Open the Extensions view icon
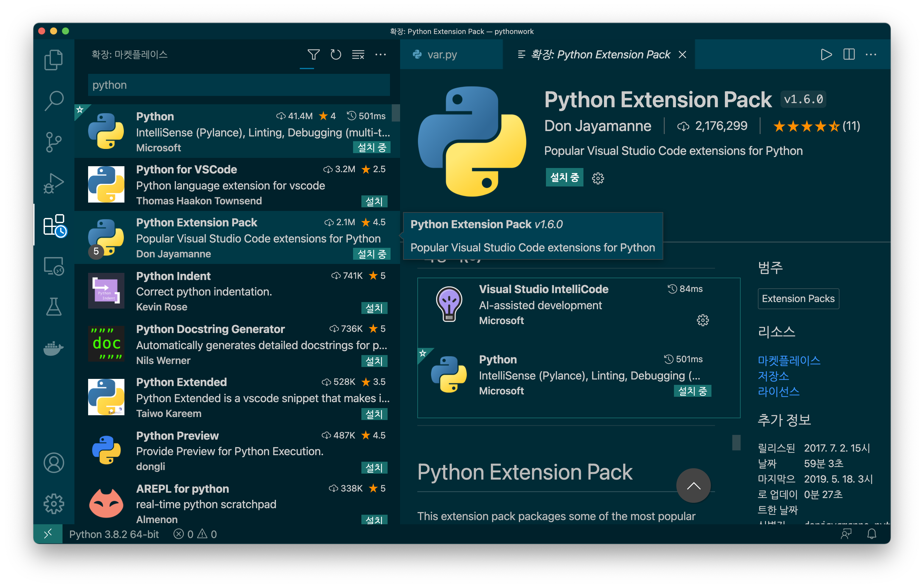This screenshot has width=924, height=588. 55,225
